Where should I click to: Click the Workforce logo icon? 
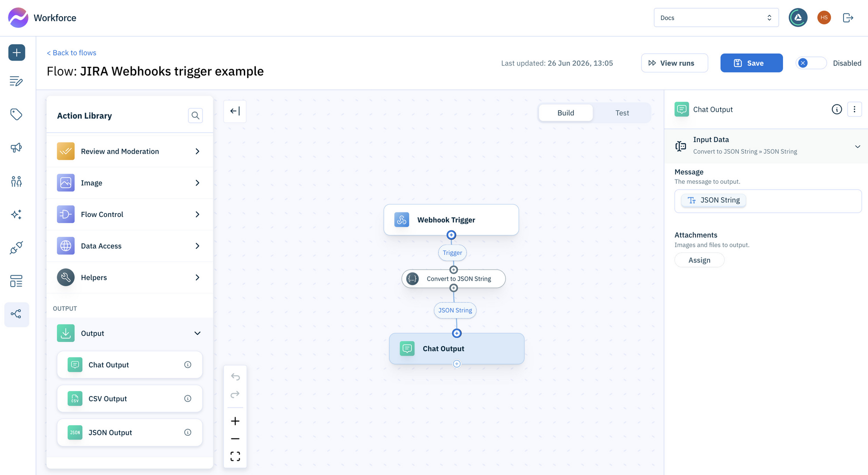click(x=18, y=18)
